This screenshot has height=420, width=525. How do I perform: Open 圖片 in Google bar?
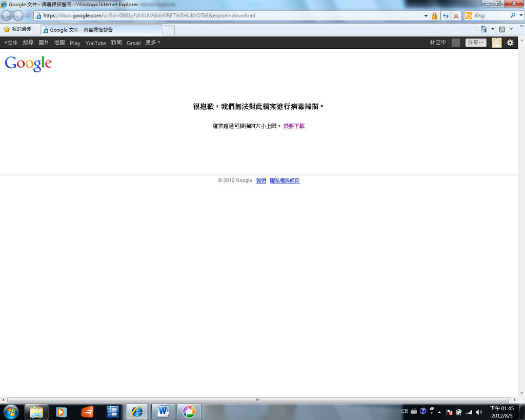[x=44, y=43]
